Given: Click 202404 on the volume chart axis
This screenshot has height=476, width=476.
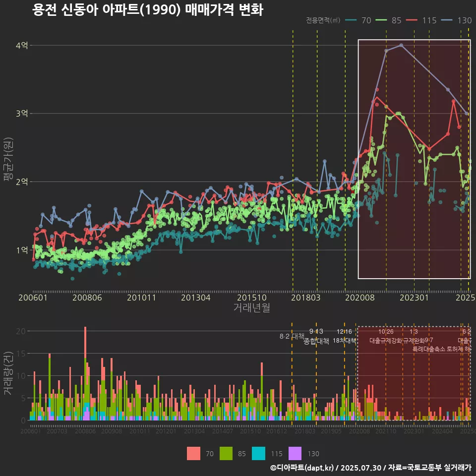Looking at the screenshot, I should click(x=442, y=431).
